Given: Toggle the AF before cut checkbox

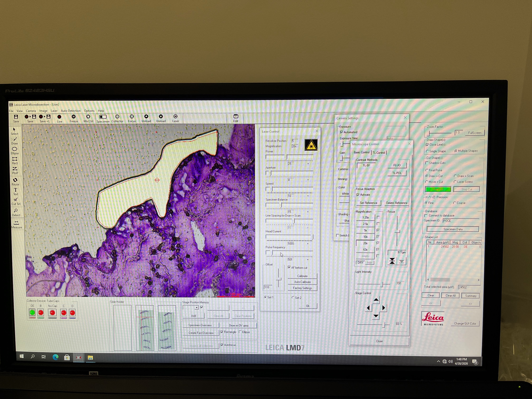Looking at the screenshot, I should click(289, 267).
